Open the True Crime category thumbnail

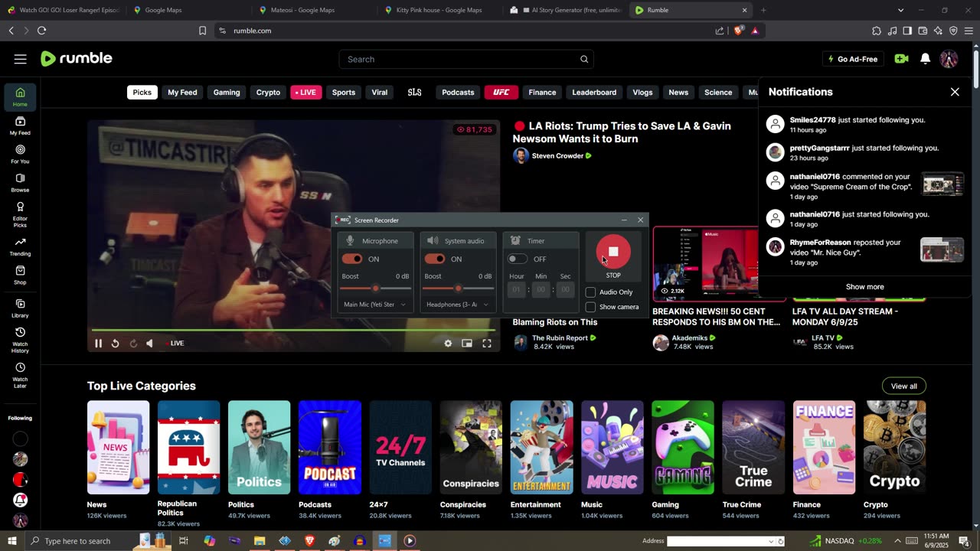click(x=753, y=448)
